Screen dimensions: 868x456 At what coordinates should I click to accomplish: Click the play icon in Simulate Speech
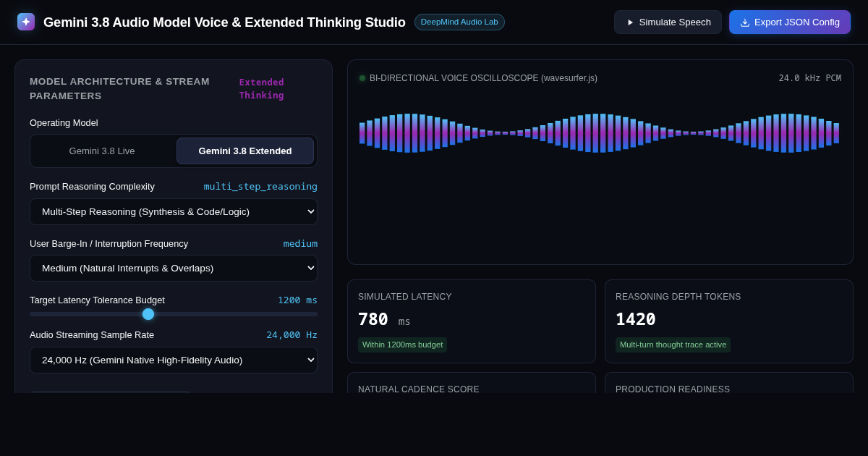click(630, 22)
